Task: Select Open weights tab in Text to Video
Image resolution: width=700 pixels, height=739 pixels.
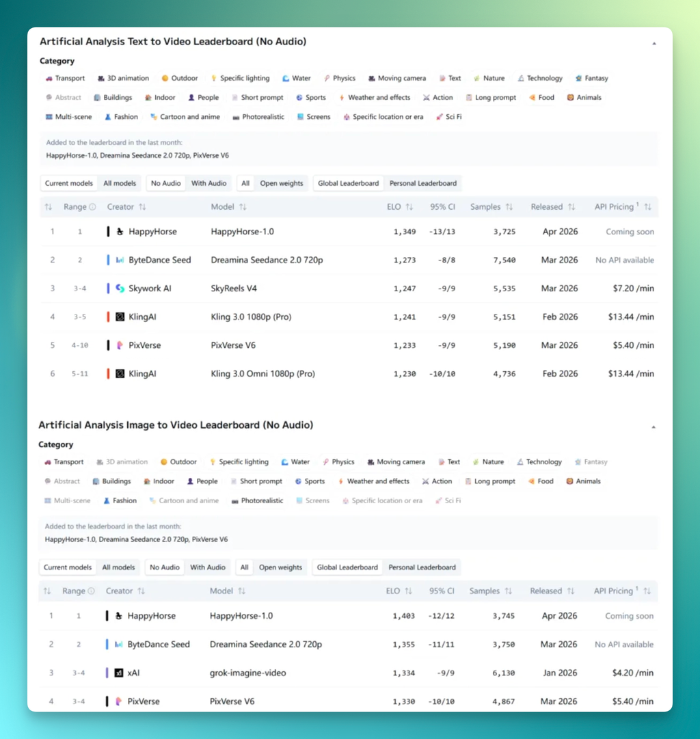Action: tap(282, 183)
